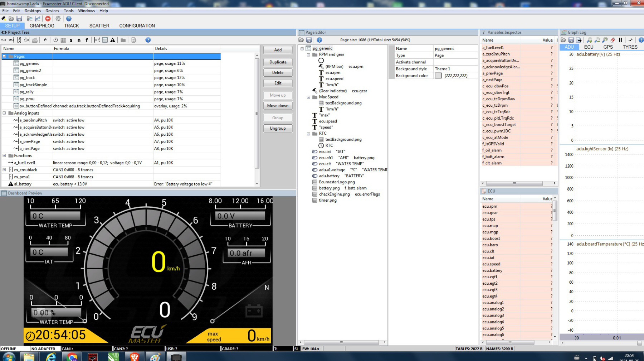Collapse the RPM and gear folder
The width and height of the screenshot is (644, 361).
click(308, 55)
